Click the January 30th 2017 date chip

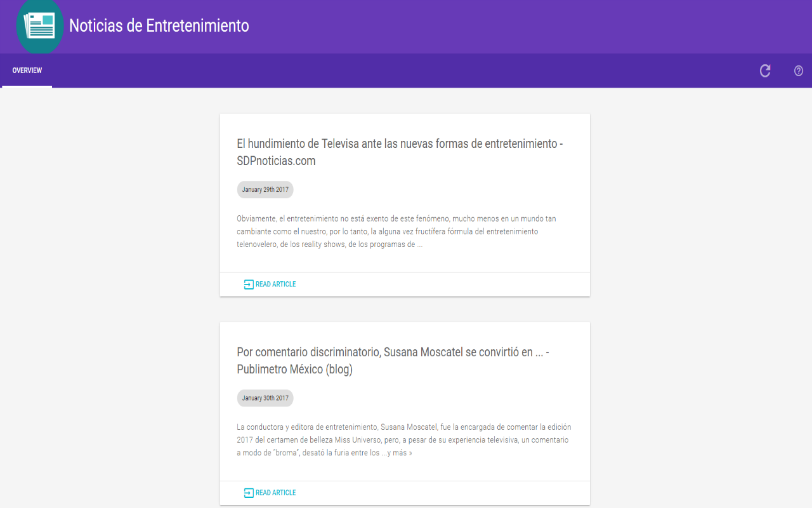265,398
